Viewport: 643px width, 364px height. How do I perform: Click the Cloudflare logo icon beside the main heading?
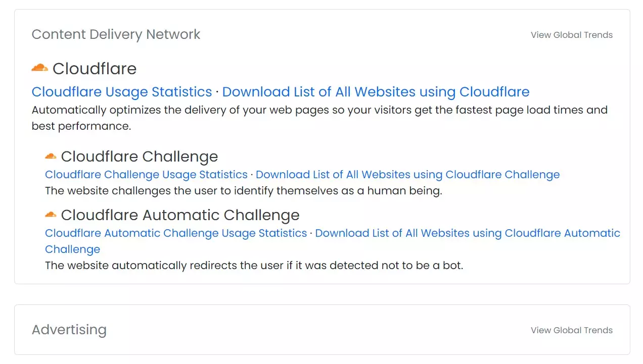click(39, 68)
